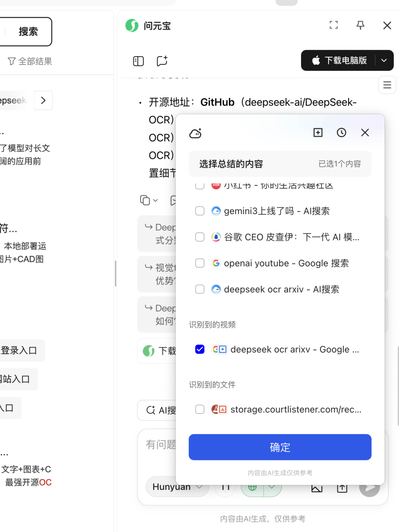Enable web search with the globe icon

[253, 487]
